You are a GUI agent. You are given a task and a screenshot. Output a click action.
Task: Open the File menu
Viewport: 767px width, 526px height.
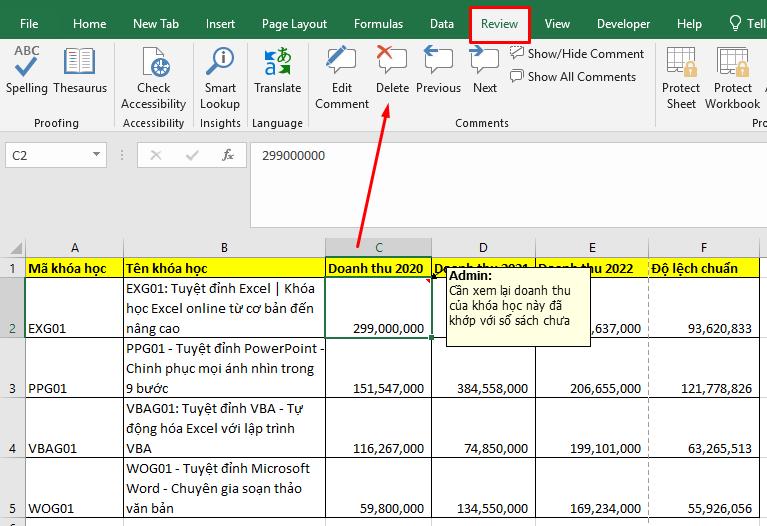tap(29, 24)
